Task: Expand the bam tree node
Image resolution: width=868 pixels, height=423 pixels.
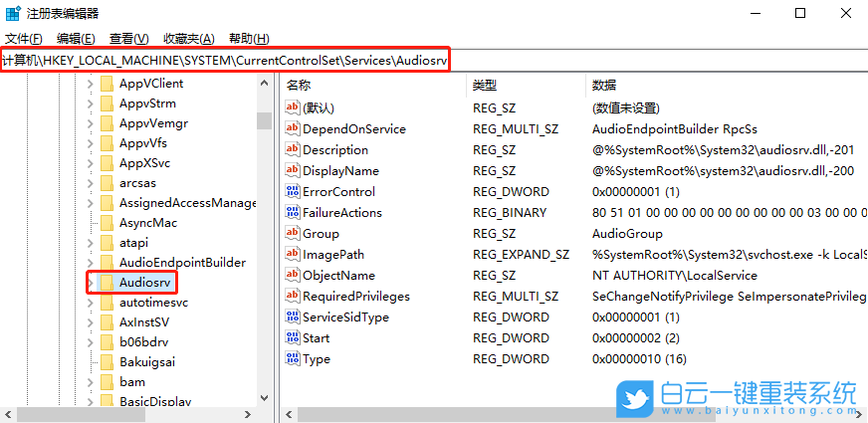Action: pos(91,382)
